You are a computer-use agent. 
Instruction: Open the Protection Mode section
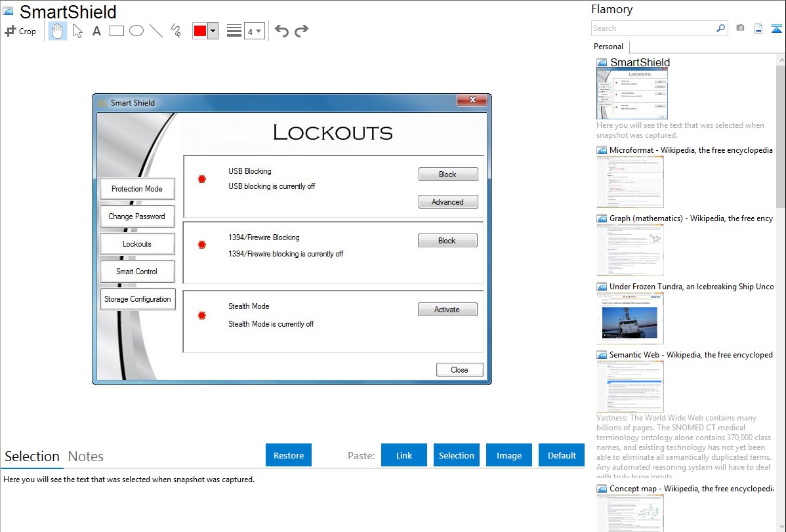137,189
